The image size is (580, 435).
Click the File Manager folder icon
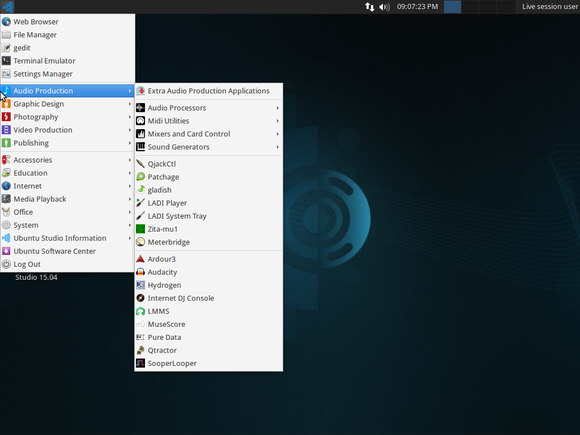(x=6, y=35)
